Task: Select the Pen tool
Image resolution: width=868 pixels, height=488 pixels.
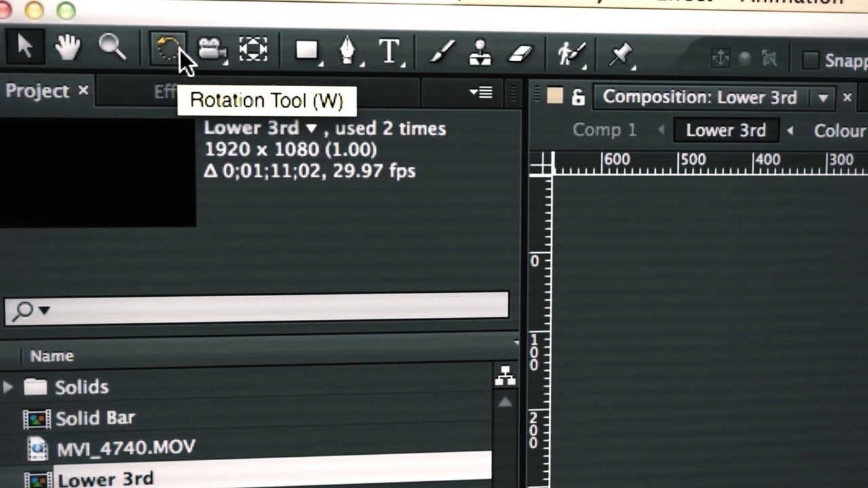Action: 349,51
